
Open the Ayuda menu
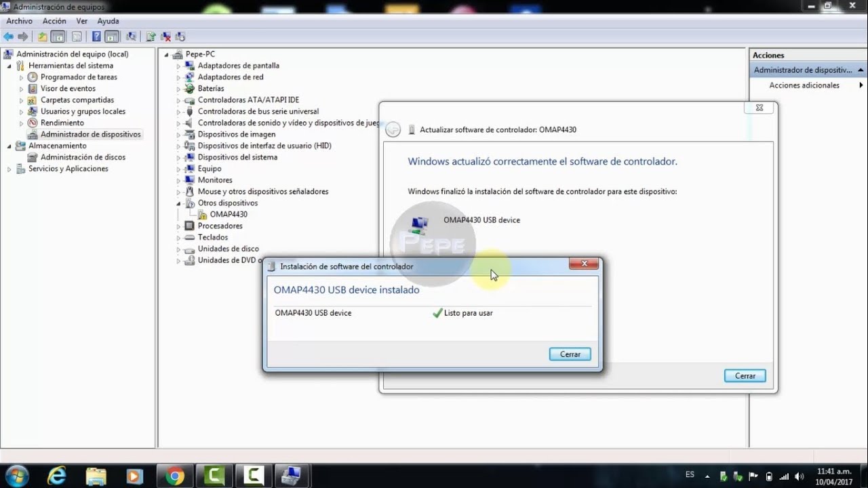108,21
